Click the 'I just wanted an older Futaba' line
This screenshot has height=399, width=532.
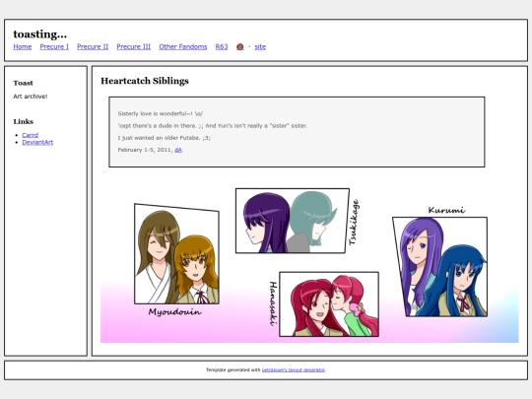[165, 138]
